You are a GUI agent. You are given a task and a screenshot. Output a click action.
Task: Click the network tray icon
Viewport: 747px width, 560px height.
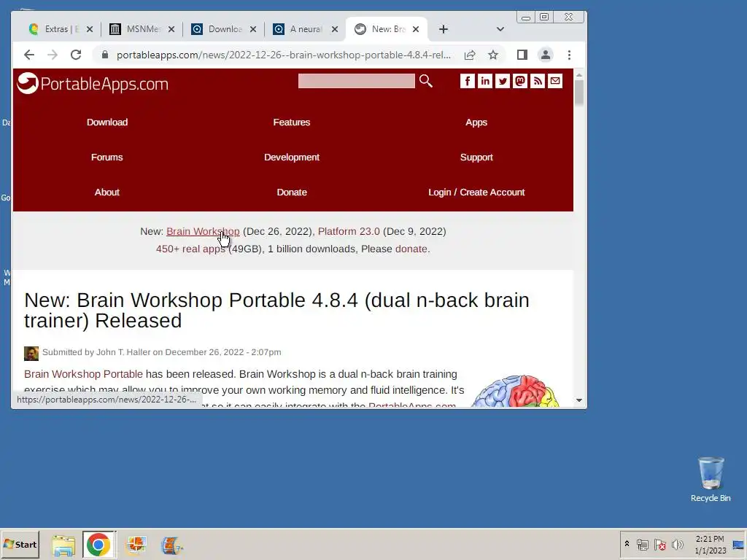click(643, 544)
